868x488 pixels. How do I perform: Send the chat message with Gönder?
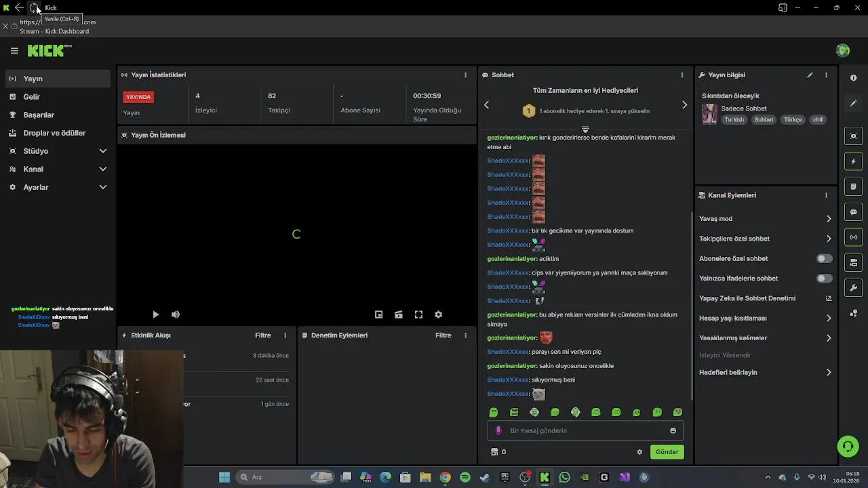[667, 452]
